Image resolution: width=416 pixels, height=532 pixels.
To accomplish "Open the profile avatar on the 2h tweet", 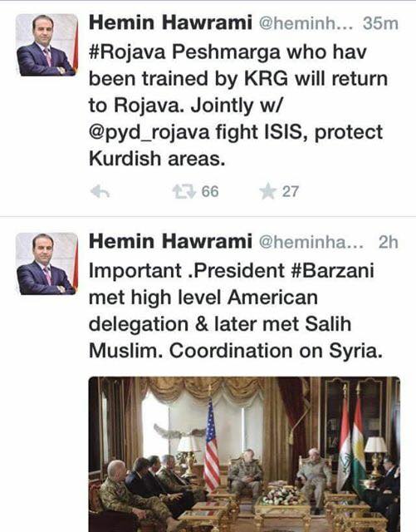I will coord(46,264).
